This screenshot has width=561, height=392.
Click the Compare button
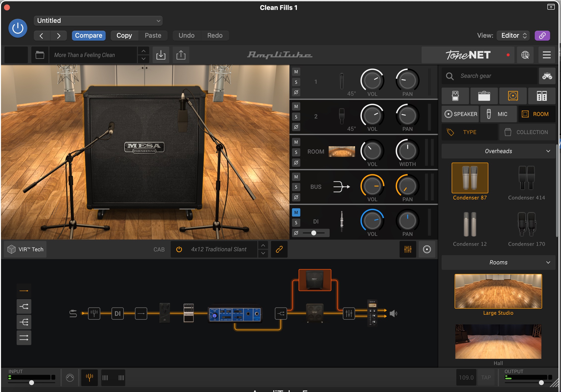[x=89, y=36]
